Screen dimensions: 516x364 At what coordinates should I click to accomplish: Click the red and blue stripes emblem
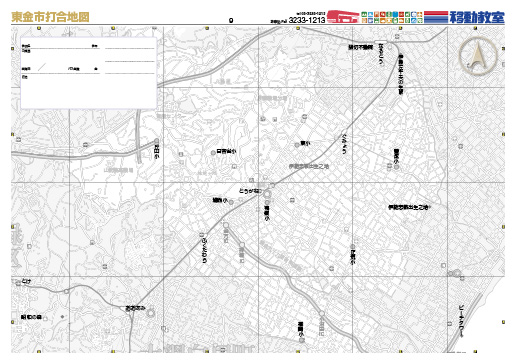point(436,17)
